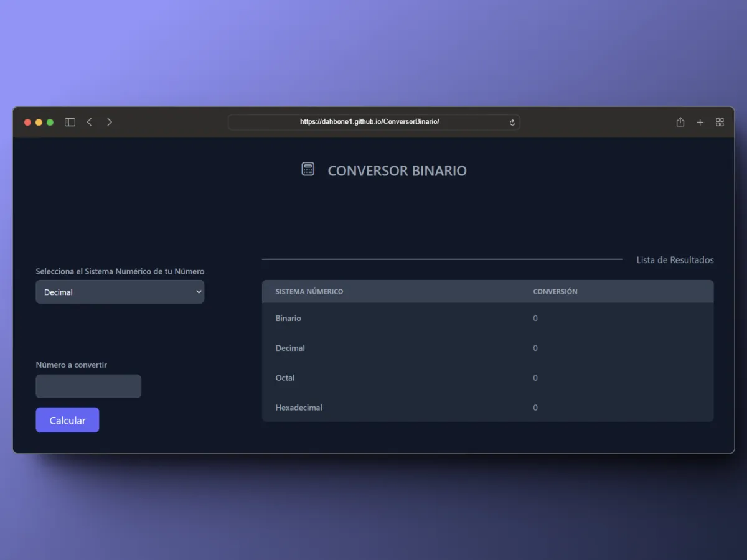Screen dimensions: 747x560
Task: Click the Número a convertir input field
Action: (x=88, y=386)
